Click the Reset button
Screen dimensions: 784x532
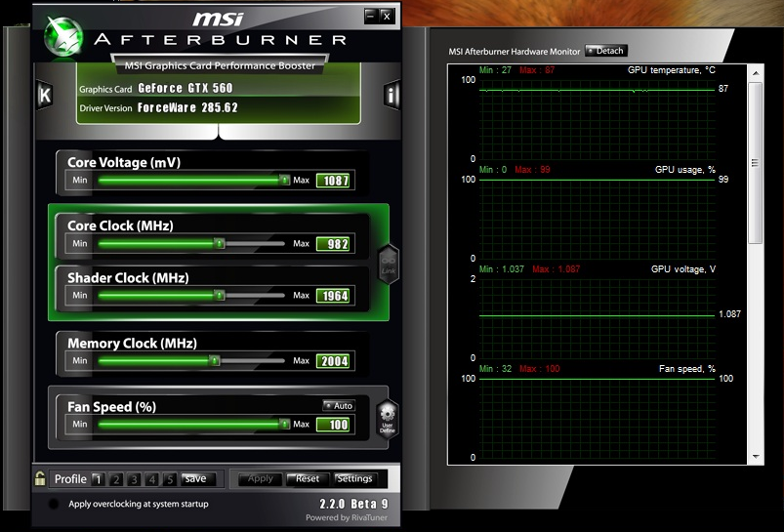[308, 479]
